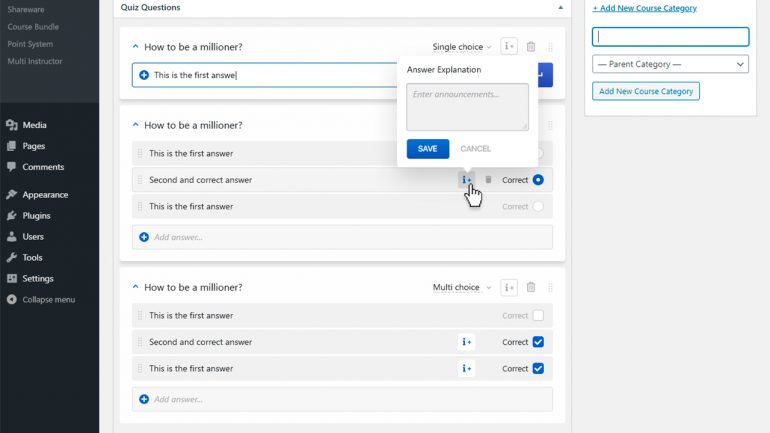Check the unchecked Correct box in Multi choice question
770x433 pixels.
coord(538,315)
